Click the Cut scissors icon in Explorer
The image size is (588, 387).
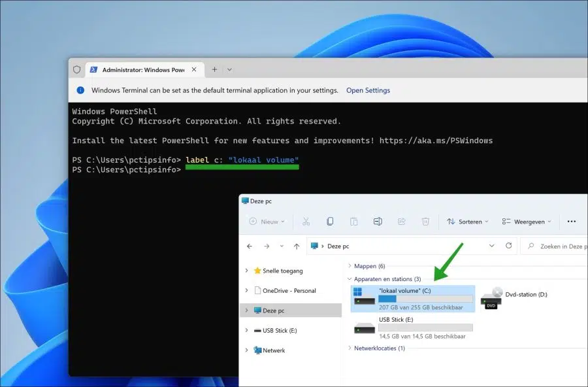pyautogui.click(x=306, y=222)
